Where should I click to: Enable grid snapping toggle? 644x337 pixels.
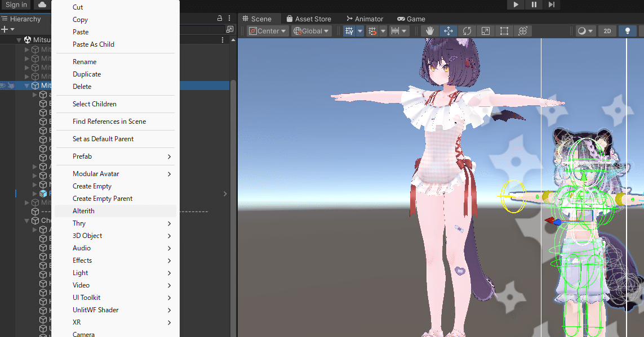[372, 31]
